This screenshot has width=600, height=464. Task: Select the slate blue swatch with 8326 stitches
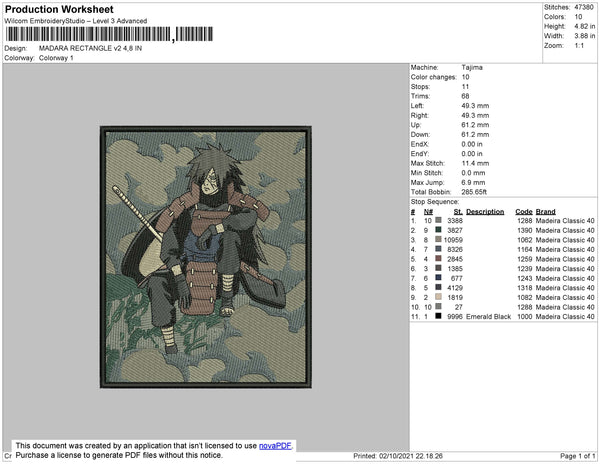(439, 249)
